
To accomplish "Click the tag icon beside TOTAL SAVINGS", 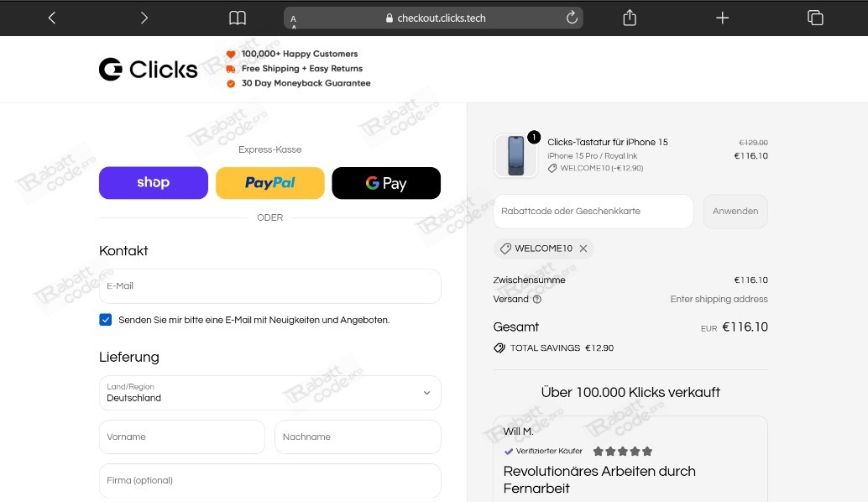I will tap(499, 348).
